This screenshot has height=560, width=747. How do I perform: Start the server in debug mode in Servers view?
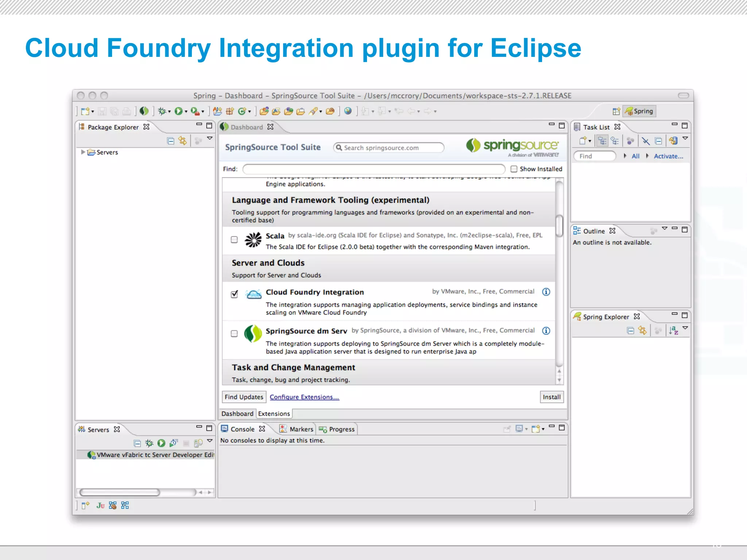tap(149, 443)
